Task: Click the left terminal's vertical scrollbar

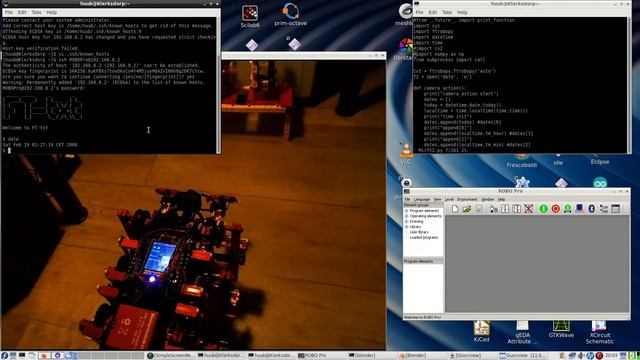Action: [218, 85]
